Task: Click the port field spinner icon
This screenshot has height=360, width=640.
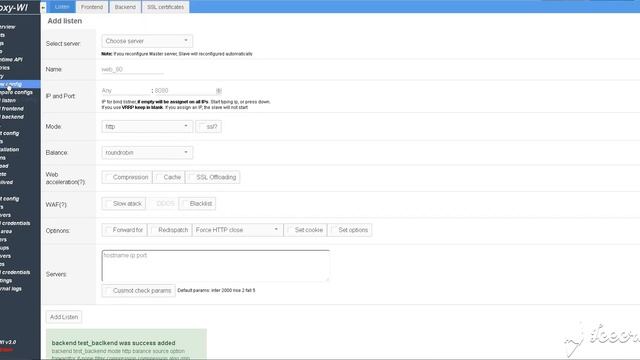Action: coord(219,91)
